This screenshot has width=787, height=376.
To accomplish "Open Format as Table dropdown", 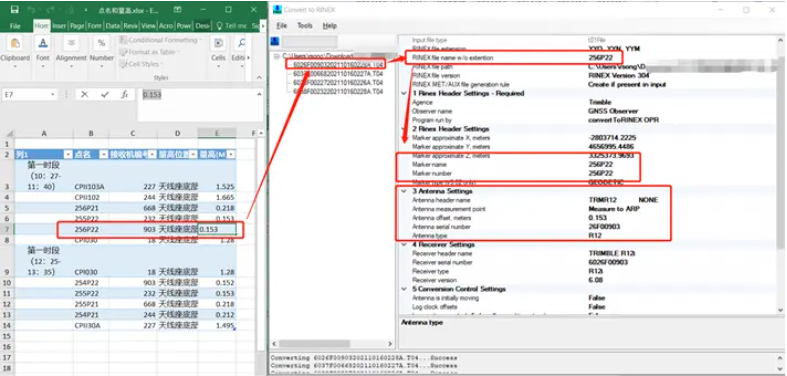I will [149, 52].
